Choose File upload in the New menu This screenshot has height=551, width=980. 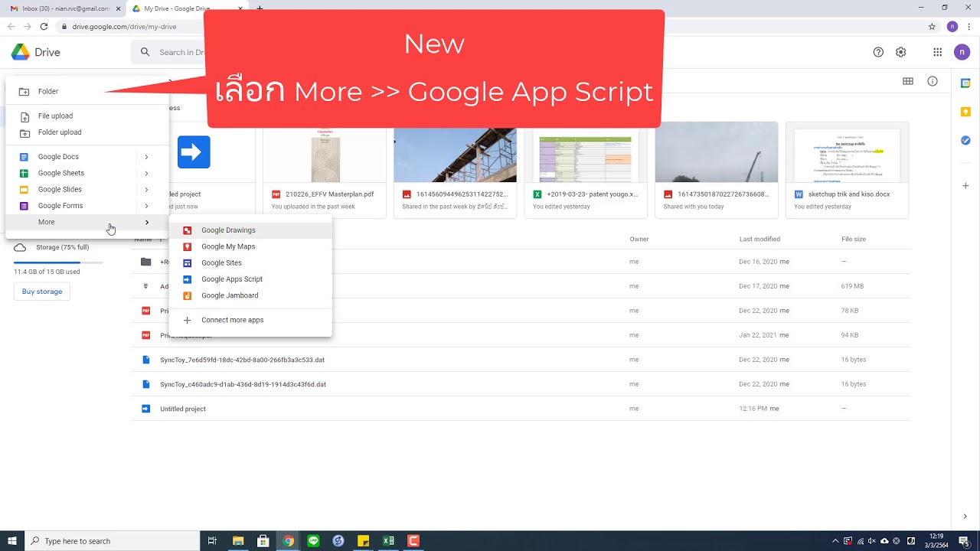coord(87,116)
